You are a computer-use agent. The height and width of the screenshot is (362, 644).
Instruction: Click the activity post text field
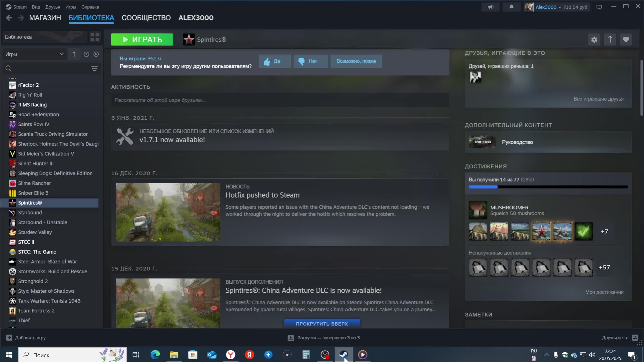click(x=280, y=100)
